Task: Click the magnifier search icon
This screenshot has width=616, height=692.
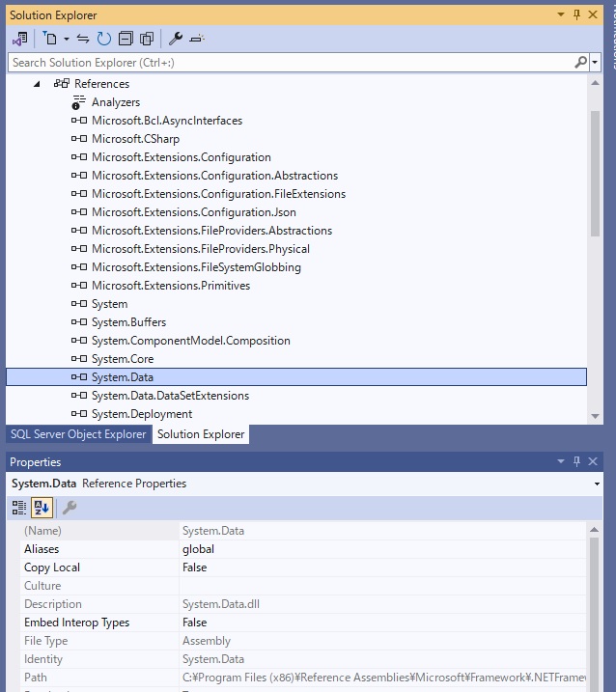Action: (580, 62)
